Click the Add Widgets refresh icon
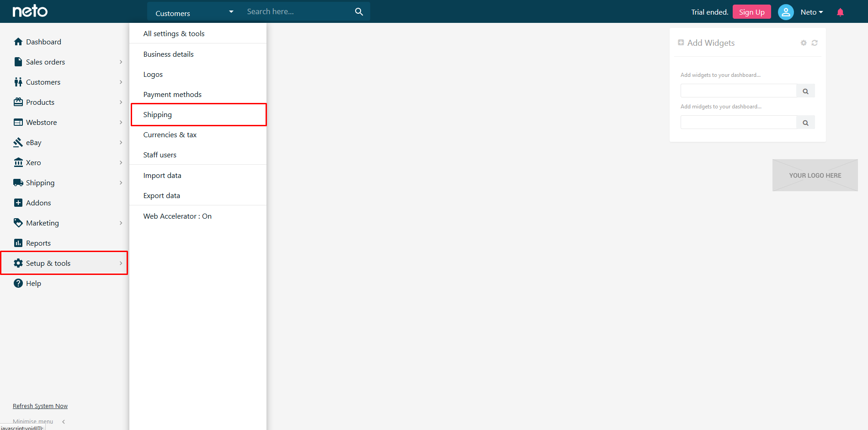Image resolution: width=868 pixels, height=430 pixels. [815, 43]
